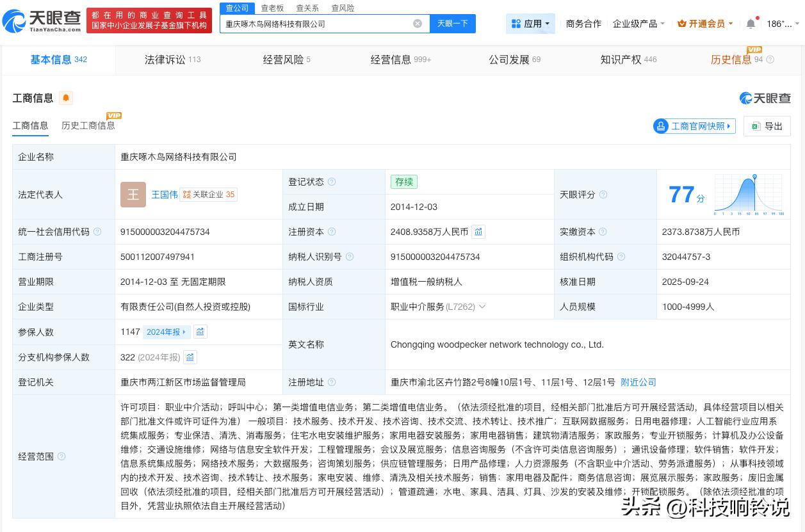
Task: Expand 职业中介服务 (L7262) industry details
Action: [482, 307]
